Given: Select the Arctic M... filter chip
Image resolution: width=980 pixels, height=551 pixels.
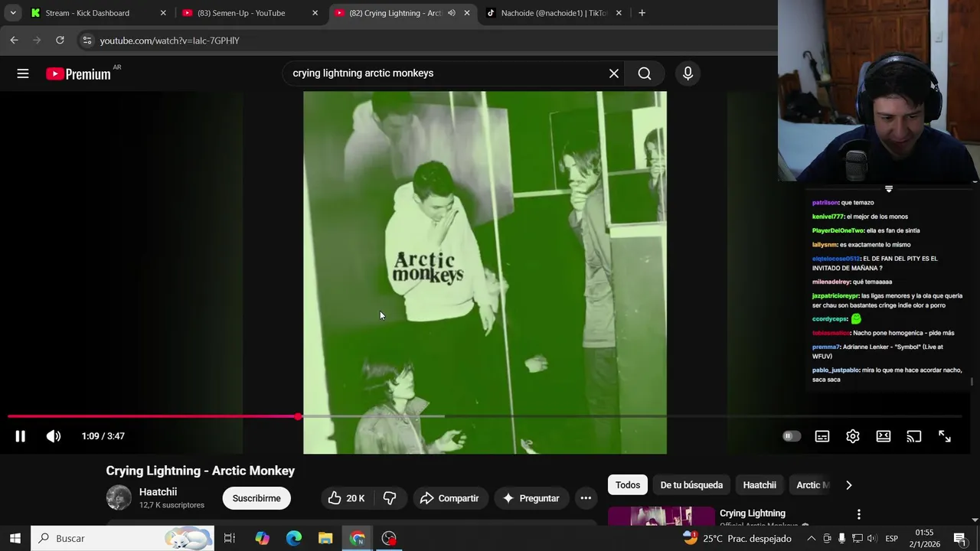Looking at the screenshot, I should click(812, 485).
